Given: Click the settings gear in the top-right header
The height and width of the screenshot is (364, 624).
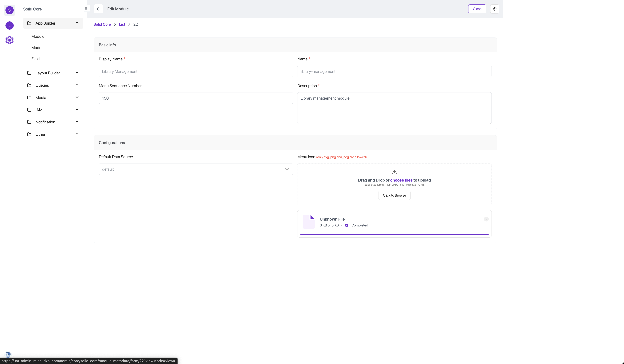Looking at the screenshot, I should [495, 9].
